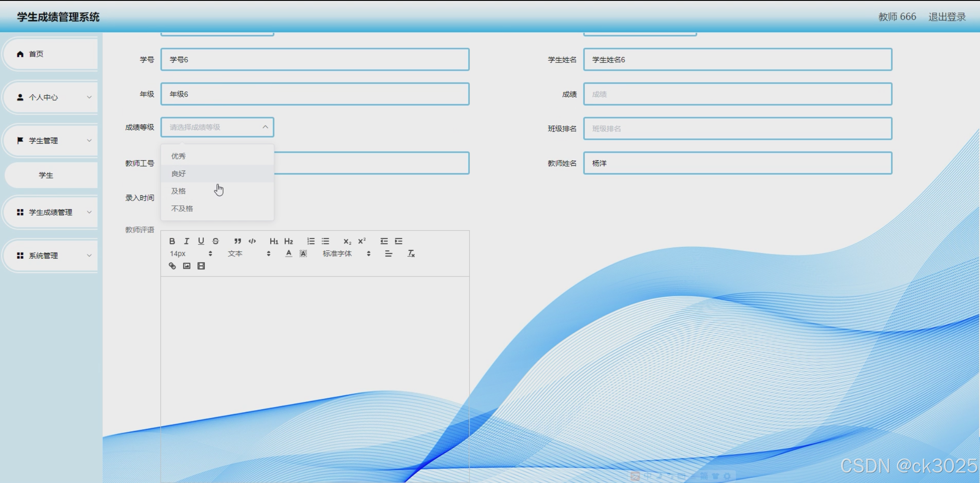This screenshot has height=483, width=980.
Task: Insert image into teacher comment
Action: tap(187, 266)
